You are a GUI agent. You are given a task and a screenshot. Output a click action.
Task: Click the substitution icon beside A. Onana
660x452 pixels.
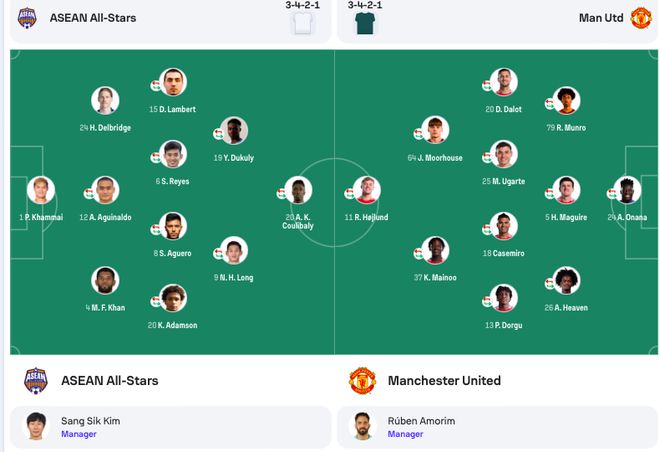pos(612,194)
